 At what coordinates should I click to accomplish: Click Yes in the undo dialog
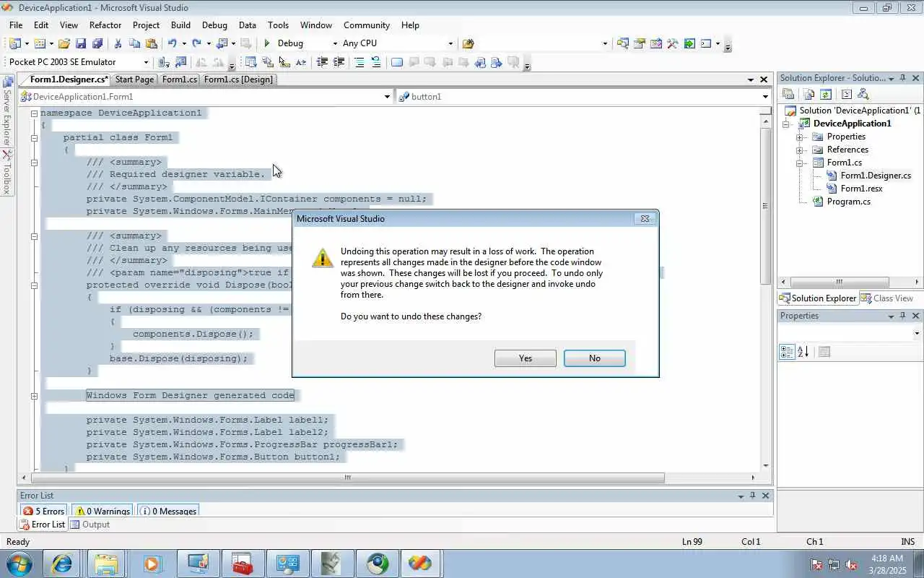coord(526,358)
